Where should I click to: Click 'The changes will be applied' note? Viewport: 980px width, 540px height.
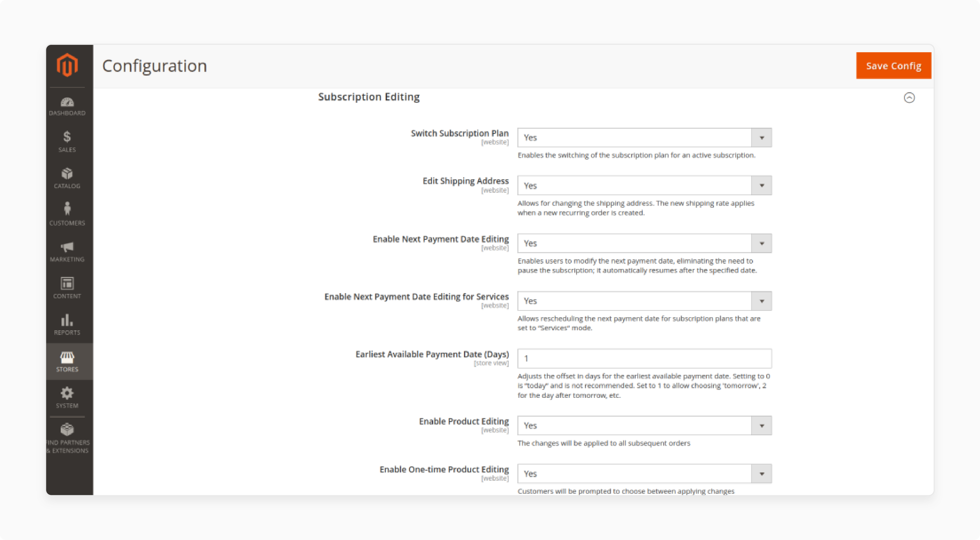(x=604, y=443)
